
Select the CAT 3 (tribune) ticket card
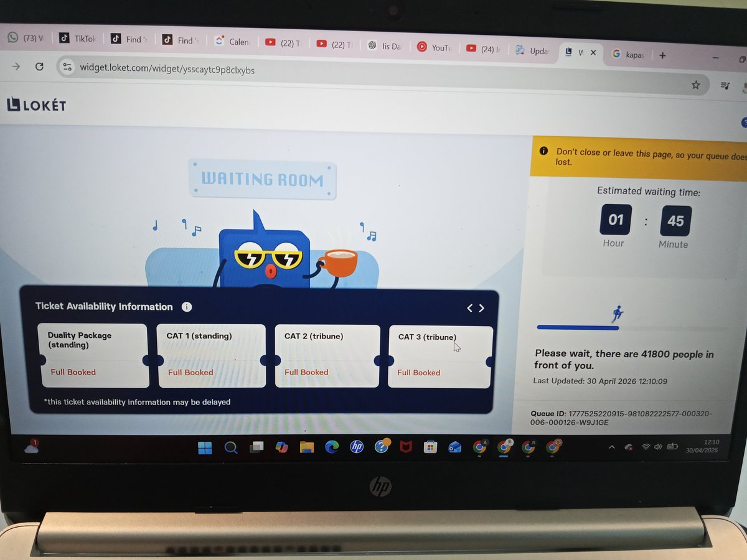pyautogui.click(x=440, y=357)
